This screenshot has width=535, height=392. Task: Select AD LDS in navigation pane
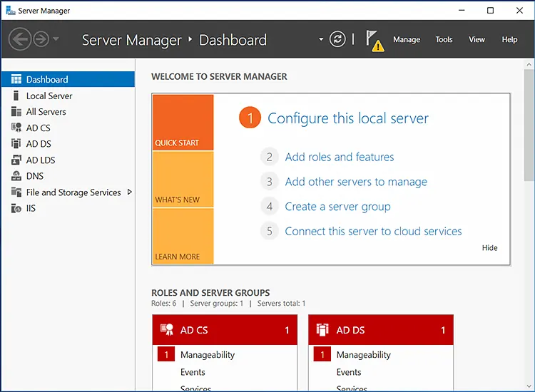[x=68, y=160]
